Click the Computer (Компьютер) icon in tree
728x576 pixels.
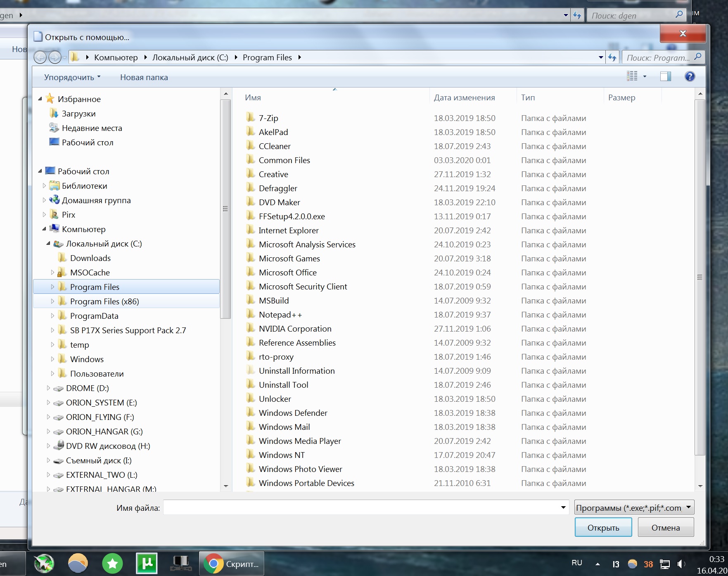54,228
